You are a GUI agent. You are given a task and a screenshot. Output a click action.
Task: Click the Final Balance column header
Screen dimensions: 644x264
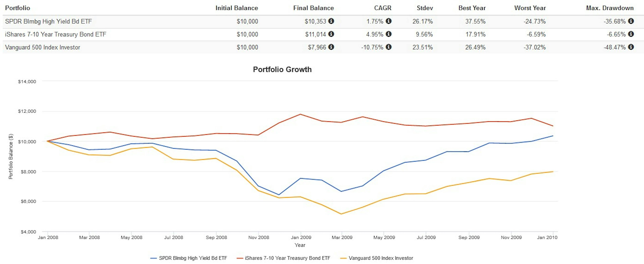click(313, 8)
